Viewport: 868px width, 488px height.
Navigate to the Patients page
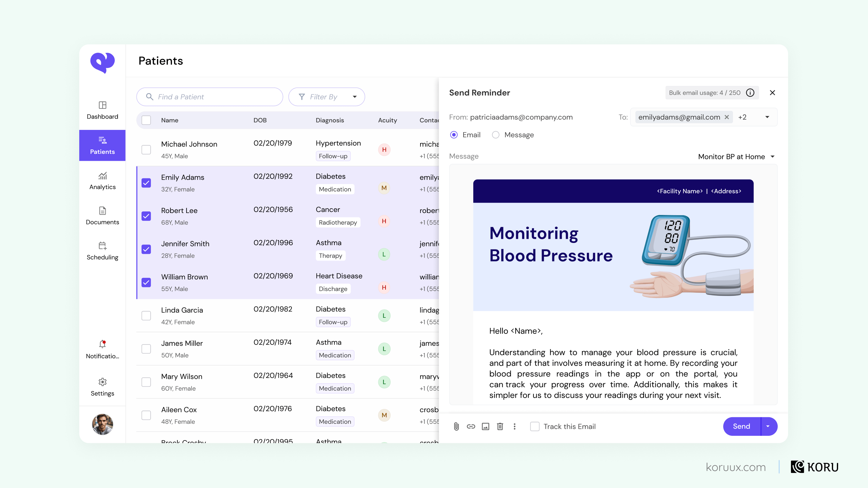[102, 145]
